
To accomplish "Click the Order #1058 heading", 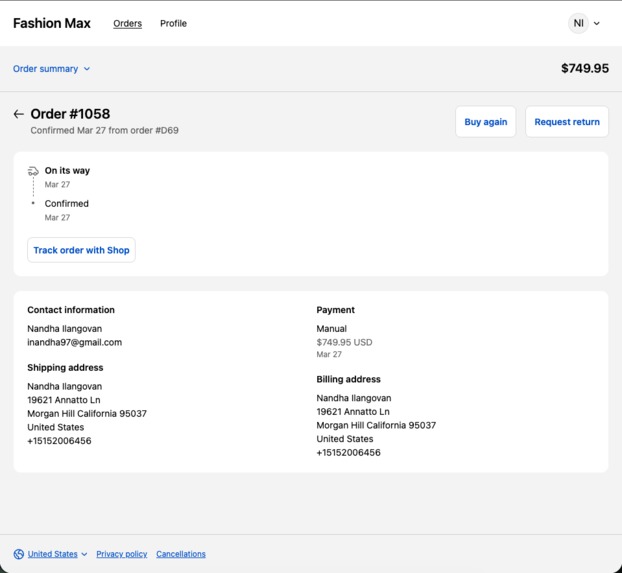I will pyautogui.click(x=70, y=114).
